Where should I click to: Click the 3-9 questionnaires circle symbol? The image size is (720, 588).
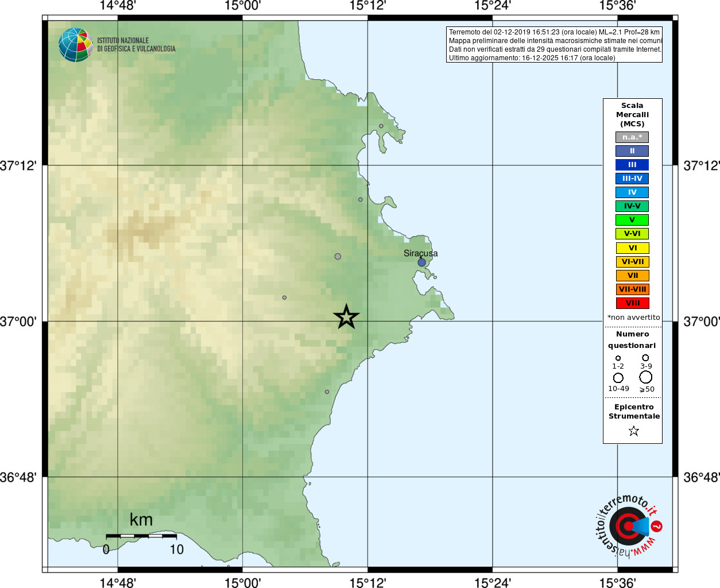point(646,358)
